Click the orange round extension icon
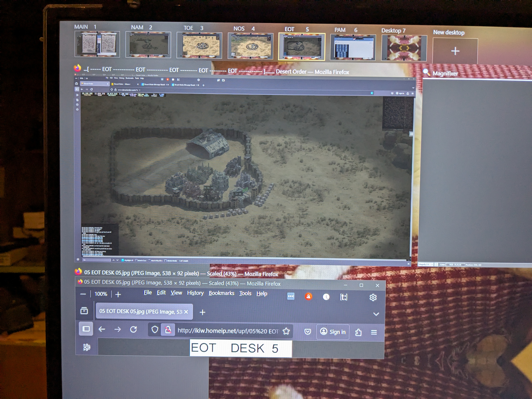 click(309, 296)
